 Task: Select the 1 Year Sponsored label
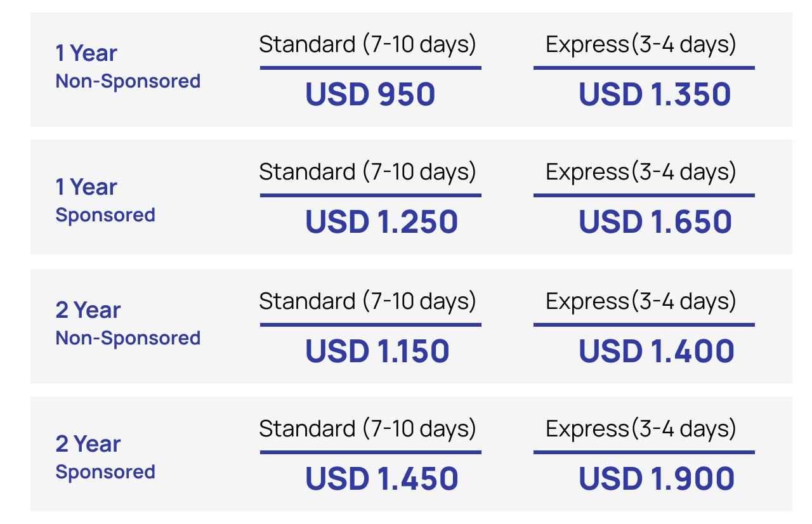coord(105,200)
